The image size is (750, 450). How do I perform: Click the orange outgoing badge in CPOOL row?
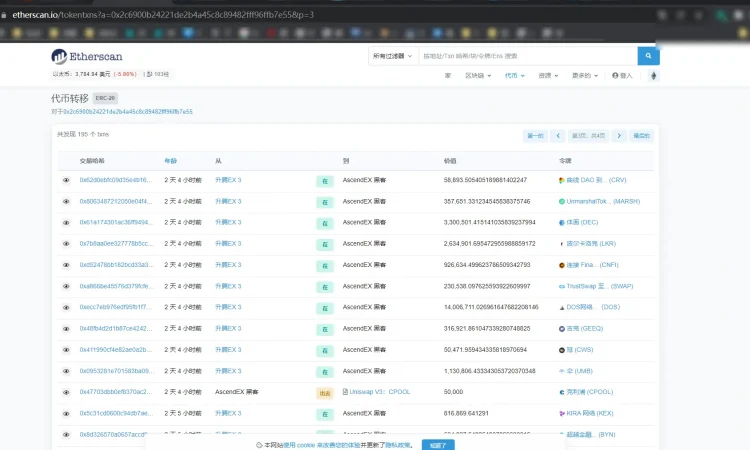325,393
